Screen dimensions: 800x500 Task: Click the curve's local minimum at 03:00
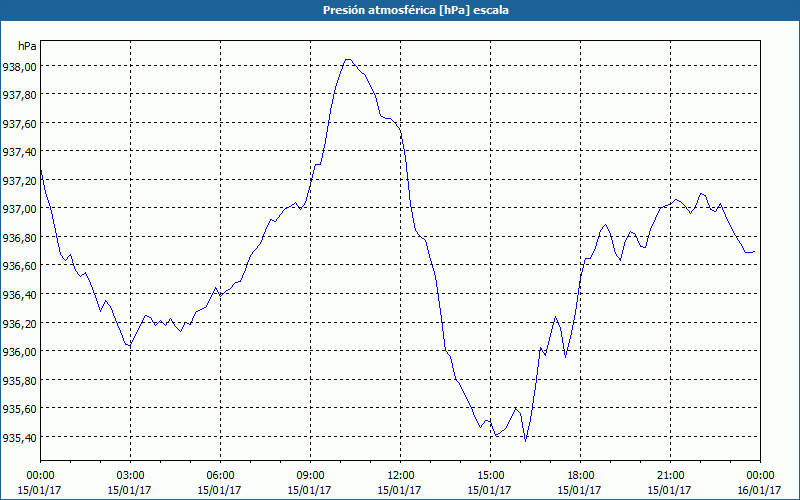click(130, 346)
